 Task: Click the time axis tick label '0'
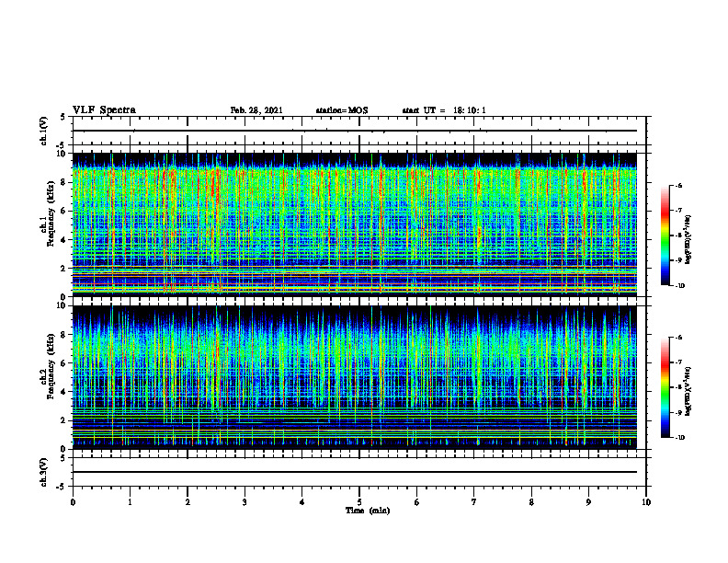73,502
